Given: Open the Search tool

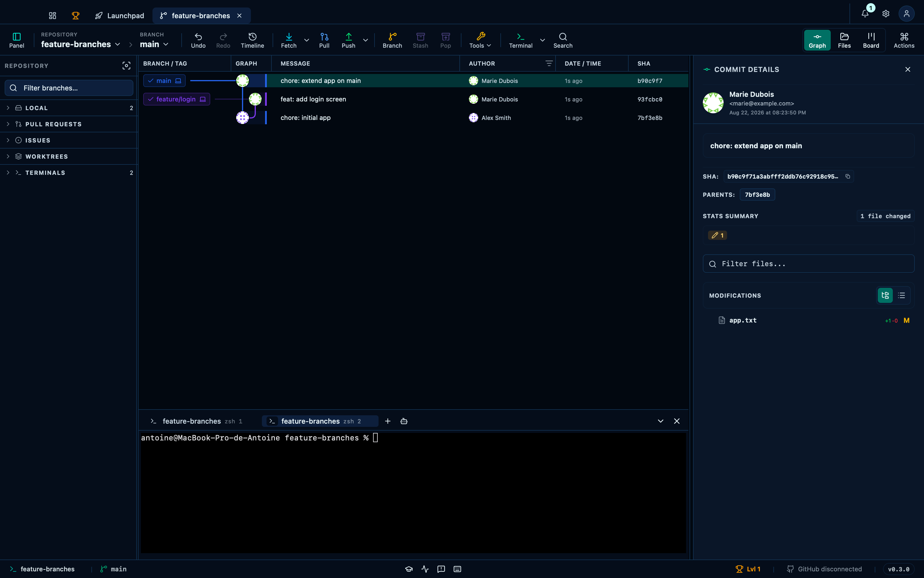Looking at the screenshot, I should tap(563, 40).
